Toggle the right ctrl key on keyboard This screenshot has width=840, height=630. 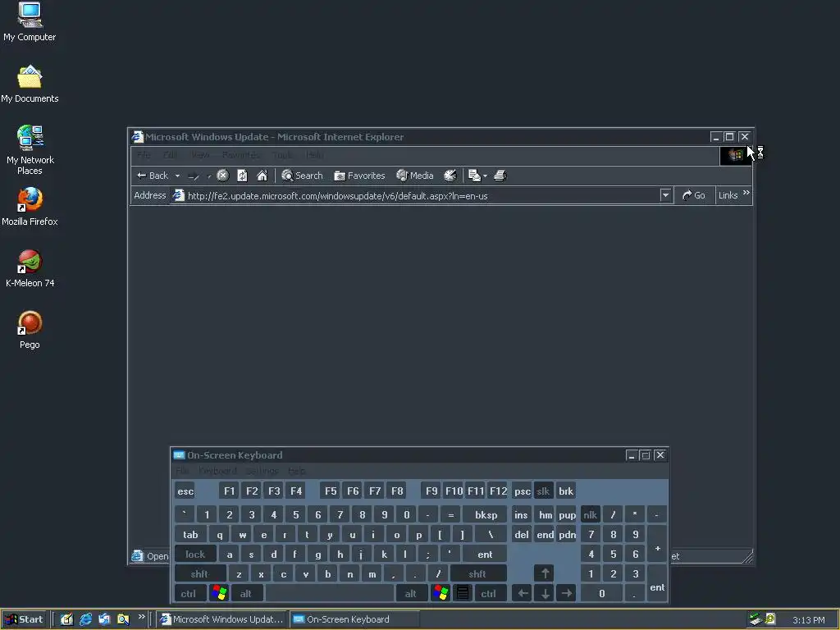[490, 593]
